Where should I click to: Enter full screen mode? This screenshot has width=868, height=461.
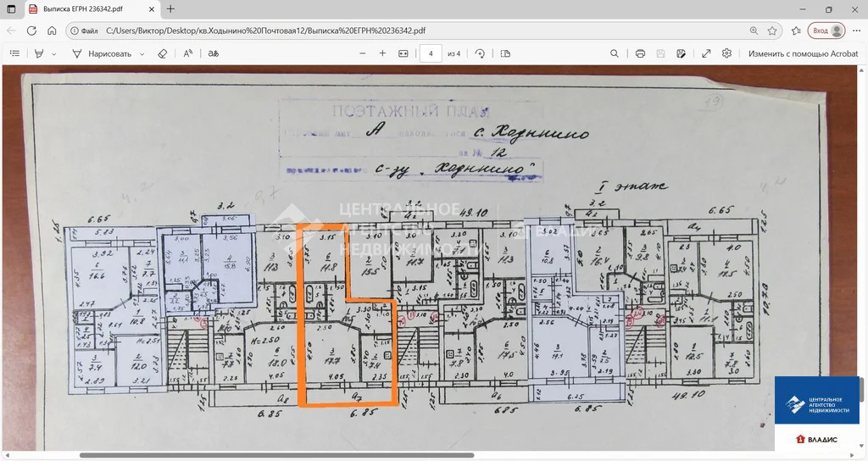[x=706, y=53]
